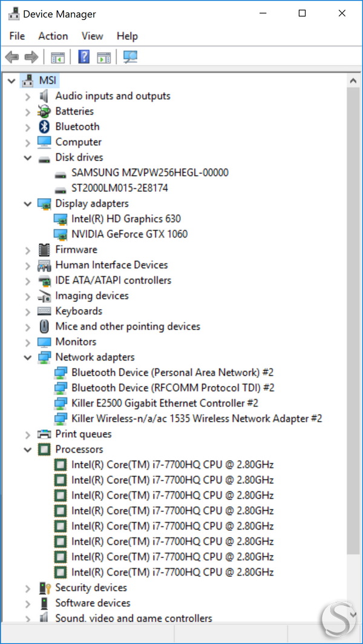Collapse the Disk drives category

coord(27,158)
